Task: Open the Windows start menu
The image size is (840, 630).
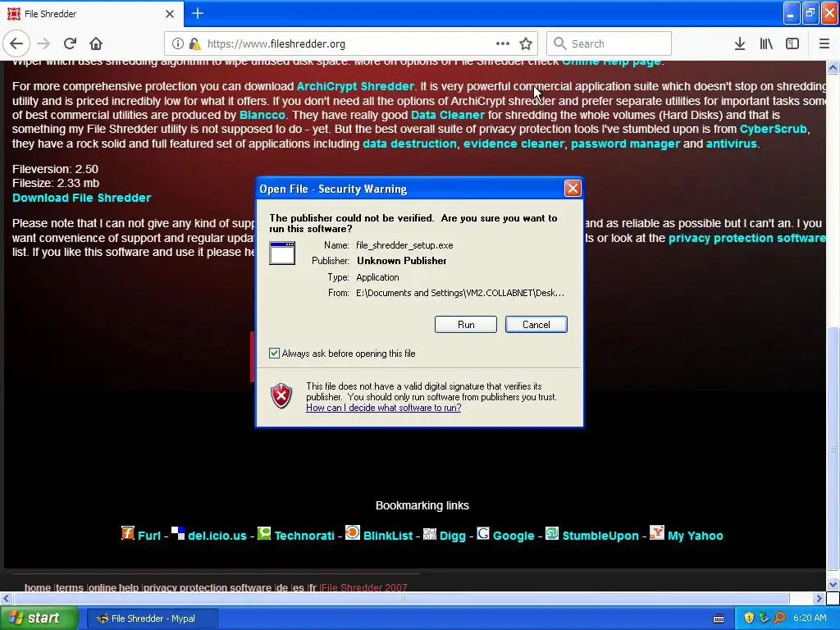Action: point(39,619)
